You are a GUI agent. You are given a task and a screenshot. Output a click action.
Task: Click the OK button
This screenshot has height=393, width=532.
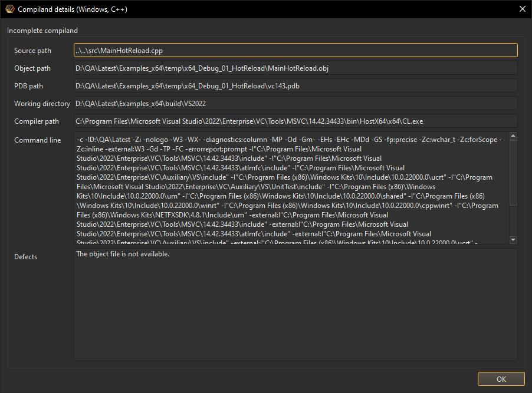501,379
